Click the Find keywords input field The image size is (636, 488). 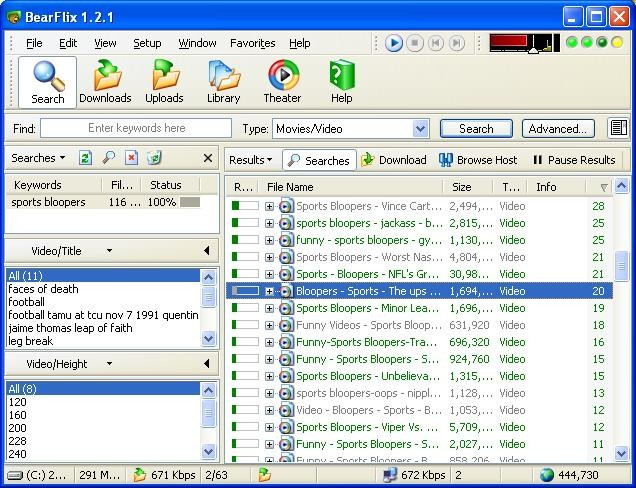(136, 128)
